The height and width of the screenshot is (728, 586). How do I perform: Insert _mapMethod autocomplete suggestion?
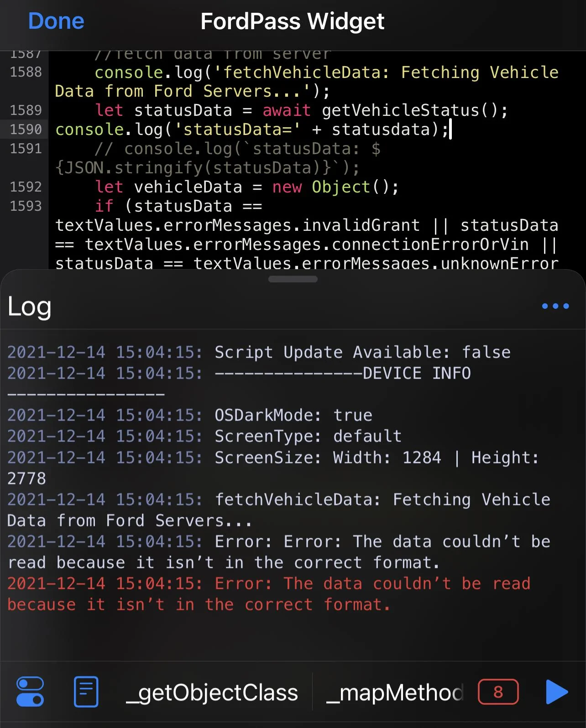[x=394, y=692]
